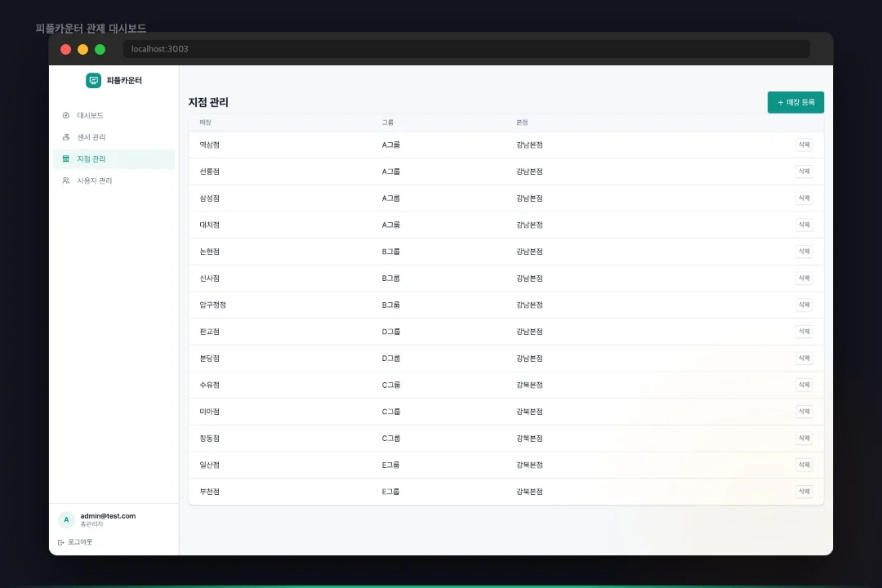
Task: Click the 매장 등록 button
Action: pos(795,102)
